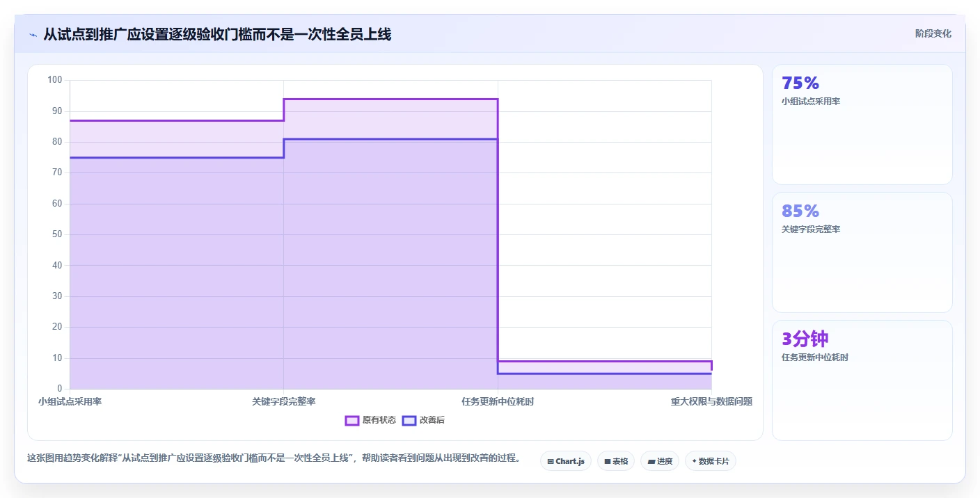Image resolution: width=980 pixels, height=498 pixels.
Task: Click the 进度 tag text
Action: pos(665,461)
